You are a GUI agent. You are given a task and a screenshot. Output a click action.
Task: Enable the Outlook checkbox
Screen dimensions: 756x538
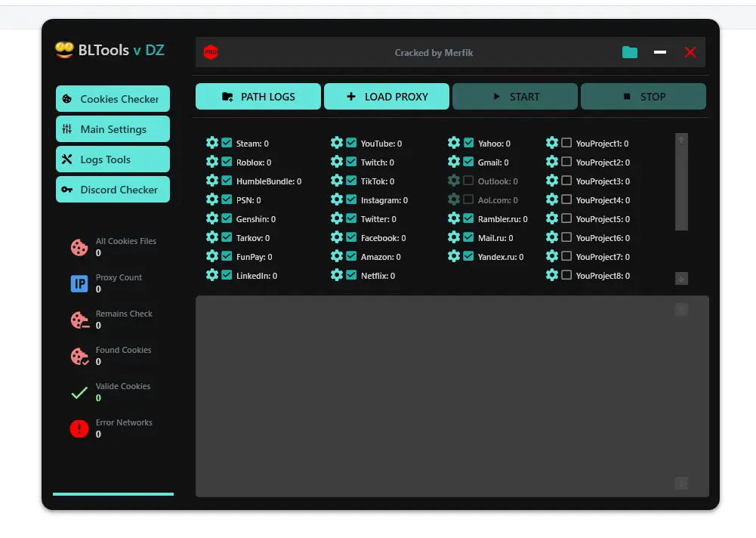[x=469, y=181]
